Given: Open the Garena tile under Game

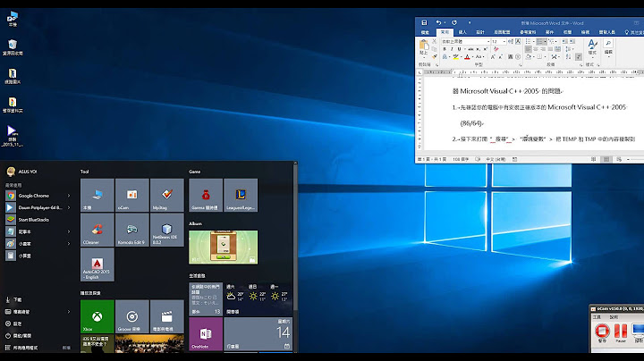Looking at the screenshot, I should (x=206, y=196).
